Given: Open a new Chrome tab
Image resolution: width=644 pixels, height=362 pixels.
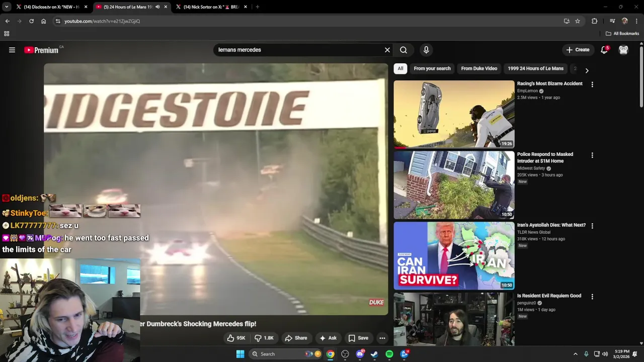Looking at the screenshot, I should [257, 7].
